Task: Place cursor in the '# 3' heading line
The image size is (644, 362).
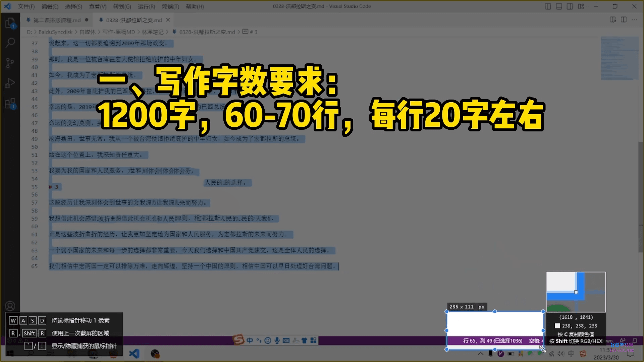Action: click(54, 187)
